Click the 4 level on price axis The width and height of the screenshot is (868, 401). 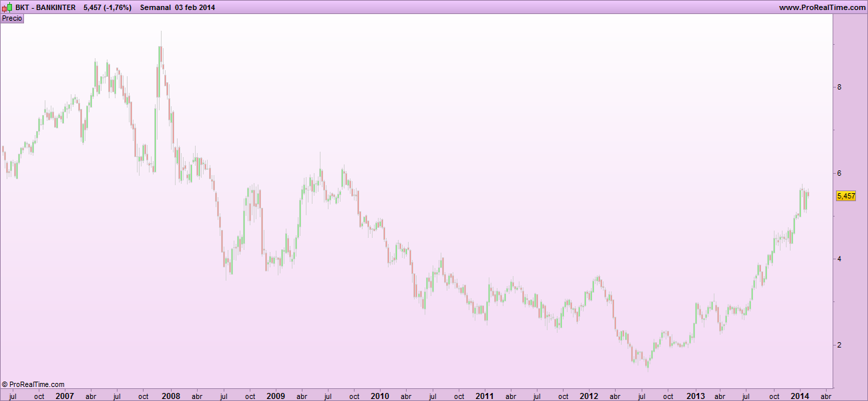click(839, 259)
